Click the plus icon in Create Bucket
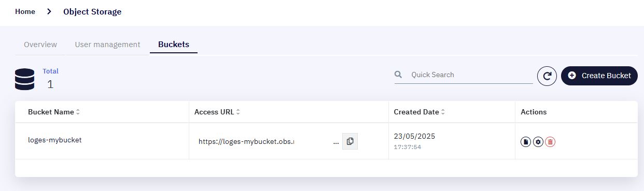This screenshot has width=644, height=191. (572, 76)
